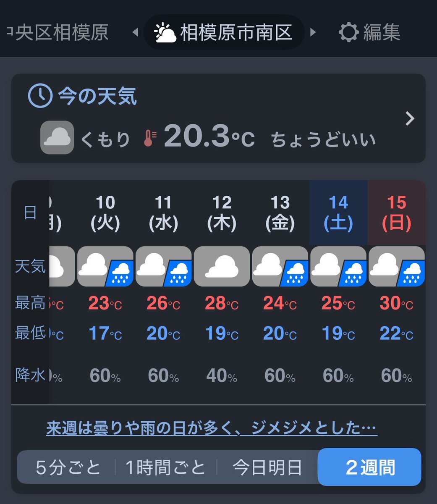Click the cloudy icon next to くもり
This screenshot has height=504, width=437.
(x=57, y=137)
